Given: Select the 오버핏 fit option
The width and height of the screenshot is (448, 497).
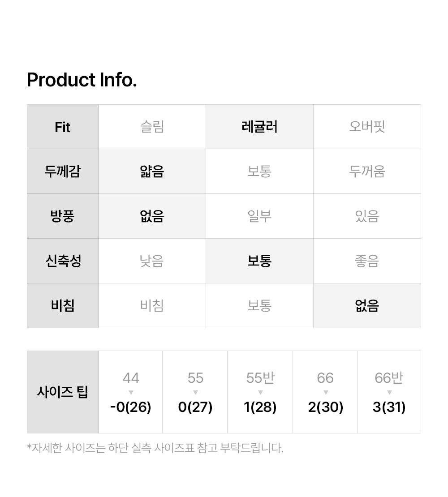Looking at the screenshot, I should 367,127.
